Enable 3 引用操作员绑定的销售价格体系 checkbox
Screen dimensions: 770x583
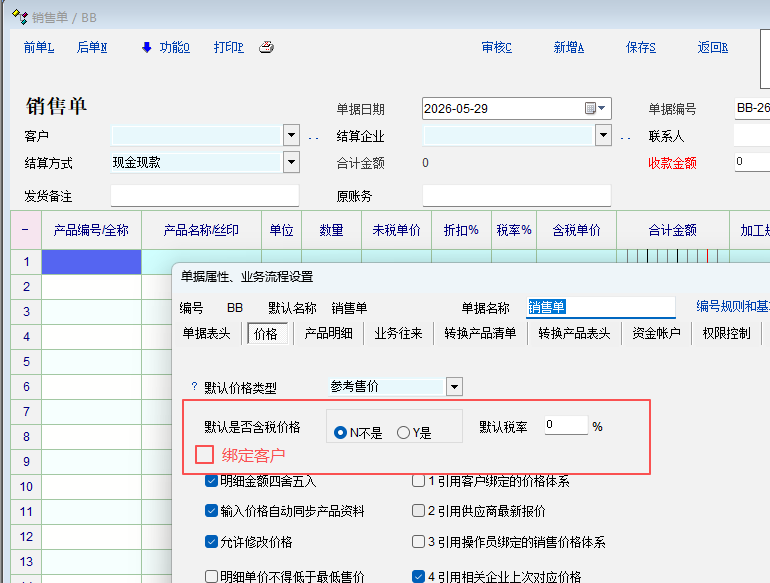(x=418, y=542)
